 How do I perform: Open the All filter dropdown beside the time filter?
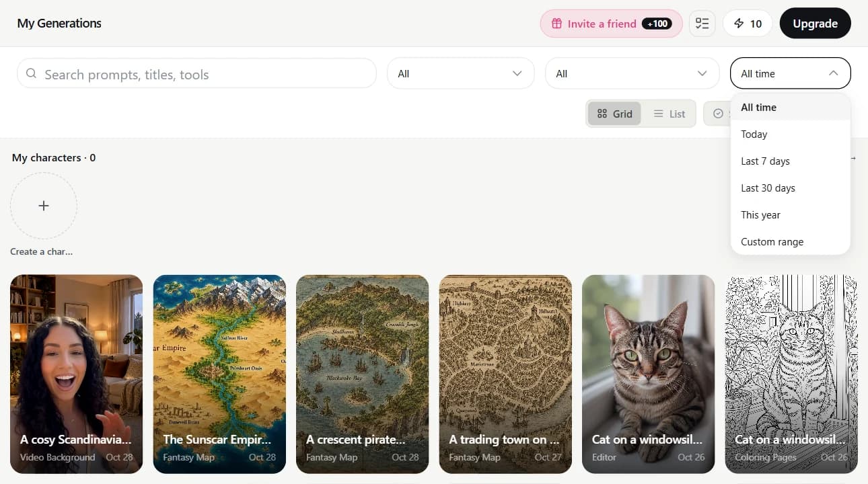pyautogui.click(x=632, y=73)
